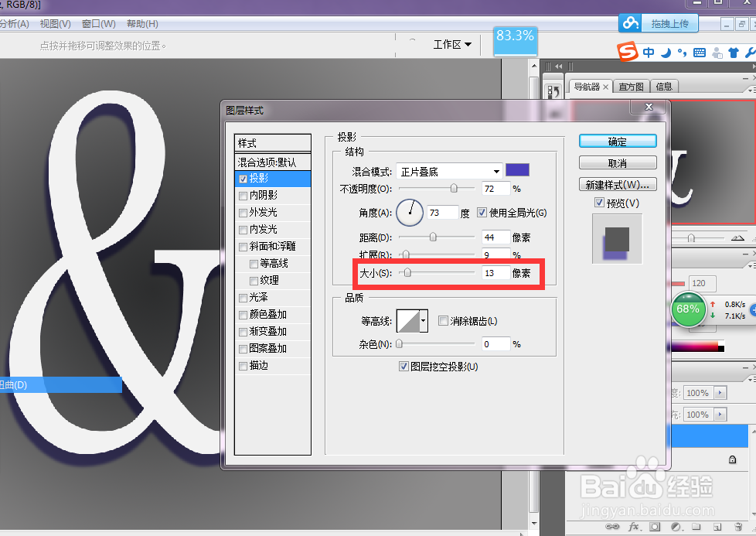Click the Sogou toolbox wrench icon
Viewport: 756px width, 536px height.
point(750,53)
